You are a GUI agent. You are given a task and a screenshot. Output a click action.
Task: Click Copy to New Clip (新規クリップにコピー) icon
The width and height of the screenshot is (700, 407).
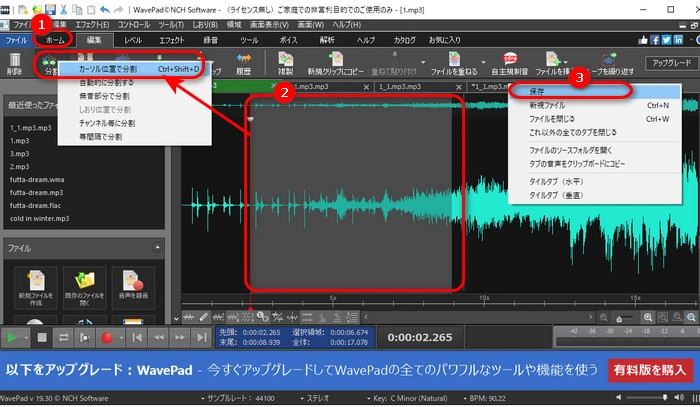(336, 59)
